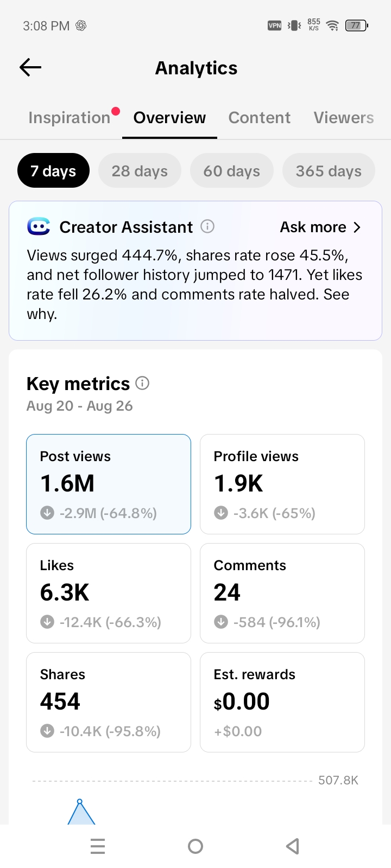Screen dimensions: 391x868
Task: Tap Android back triangle icon
Action: click(x=293, y=846)
